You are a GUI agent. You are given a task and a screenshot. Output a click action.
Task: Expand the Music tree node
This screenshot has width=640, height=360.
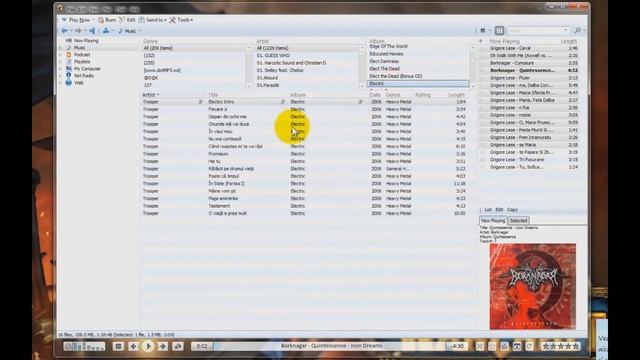[x=61, y=48]
